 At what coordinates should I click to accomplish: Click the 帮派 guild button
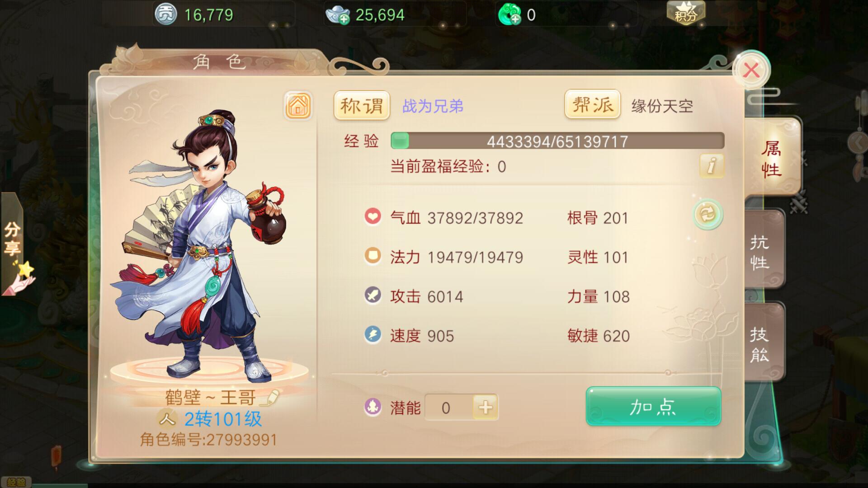(x=593, y=105)
